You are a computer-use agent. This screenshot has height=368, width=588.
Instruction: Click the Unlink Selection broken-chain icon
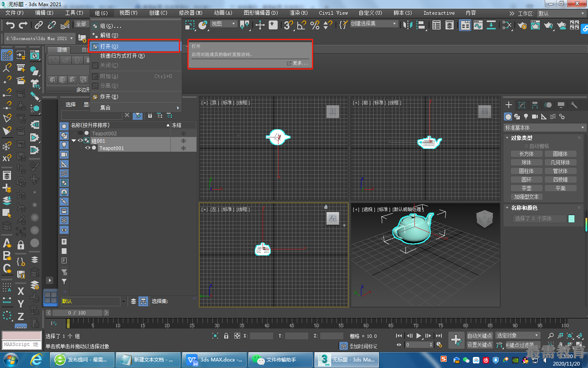[52, 25]
